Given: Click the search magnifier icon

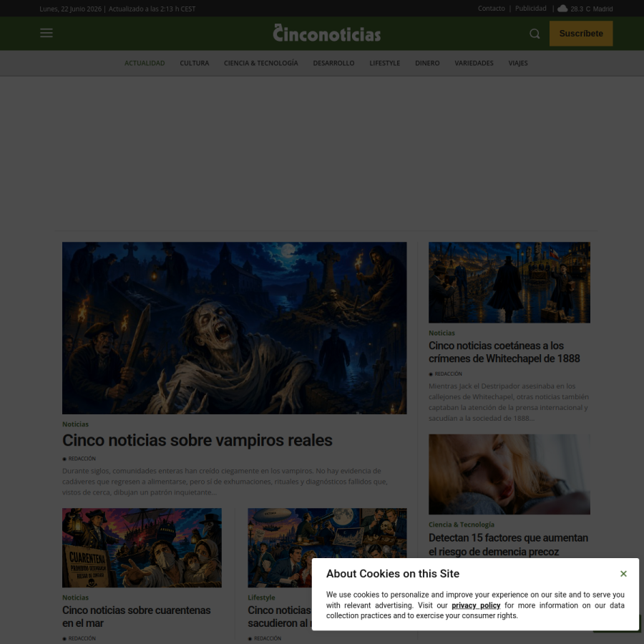Looking at the screenshot, I should pos(535,34).
